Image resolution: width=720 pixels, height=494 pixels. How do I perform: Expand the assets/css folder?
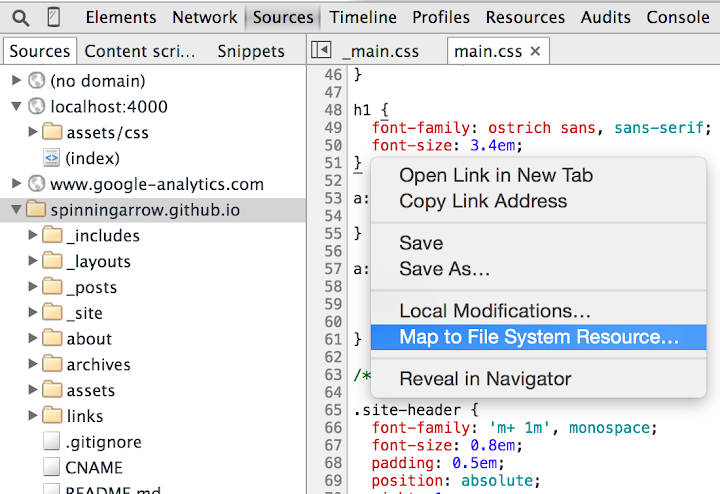[x=33, y=132]
